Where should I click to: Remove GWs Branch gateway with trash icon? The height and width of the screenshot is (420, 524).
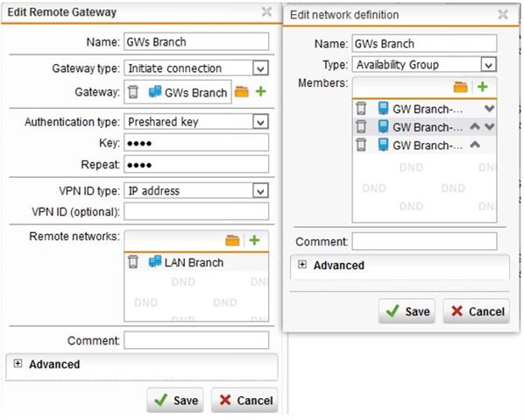point(133,91)
